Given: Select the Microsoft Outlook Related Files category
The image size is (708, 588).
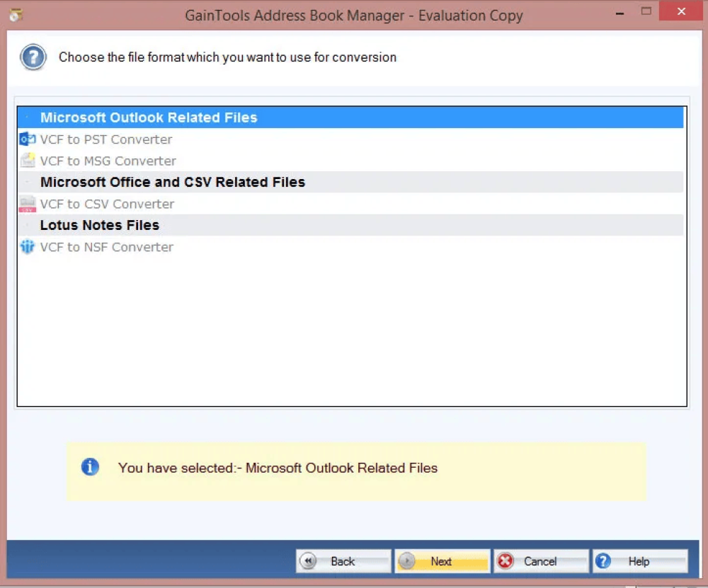Looking at the screenshot, I should (x=149, y=117).
